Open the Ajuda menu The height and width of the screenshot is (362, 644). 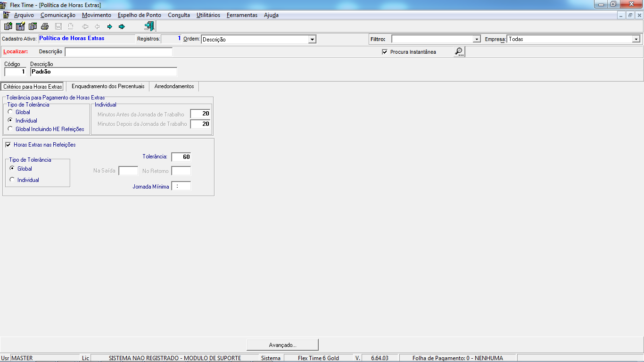271,15
